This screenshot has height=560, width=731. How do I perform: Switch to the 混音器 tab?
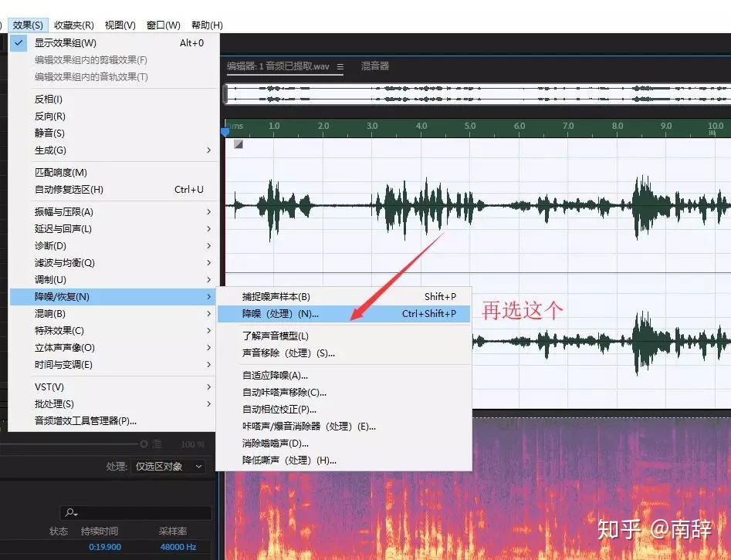(x=375, y=66)
